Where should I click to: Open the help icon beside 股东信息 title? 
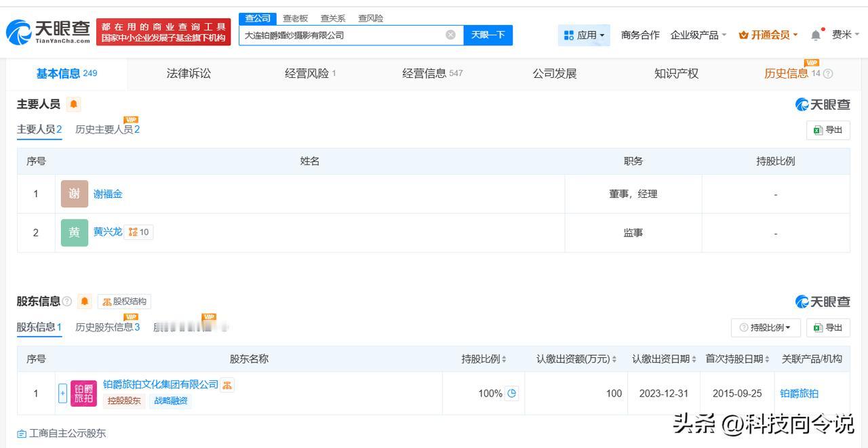pyautogui.click(x=67, y=301)
